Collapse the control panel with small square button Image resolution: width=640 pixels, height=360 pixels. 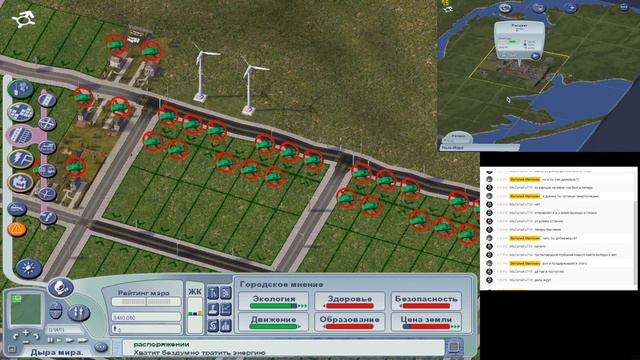coord(11,349)
